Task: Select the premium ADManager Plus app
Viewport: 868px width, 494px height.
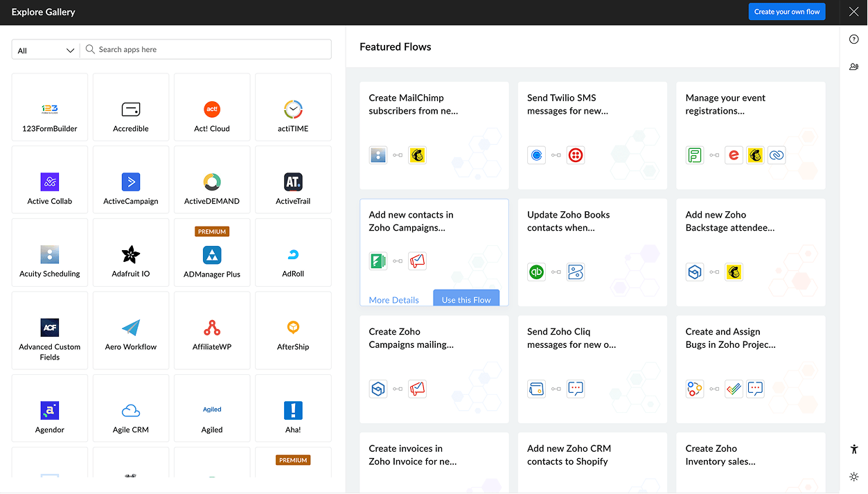Action: coord(212,253)
